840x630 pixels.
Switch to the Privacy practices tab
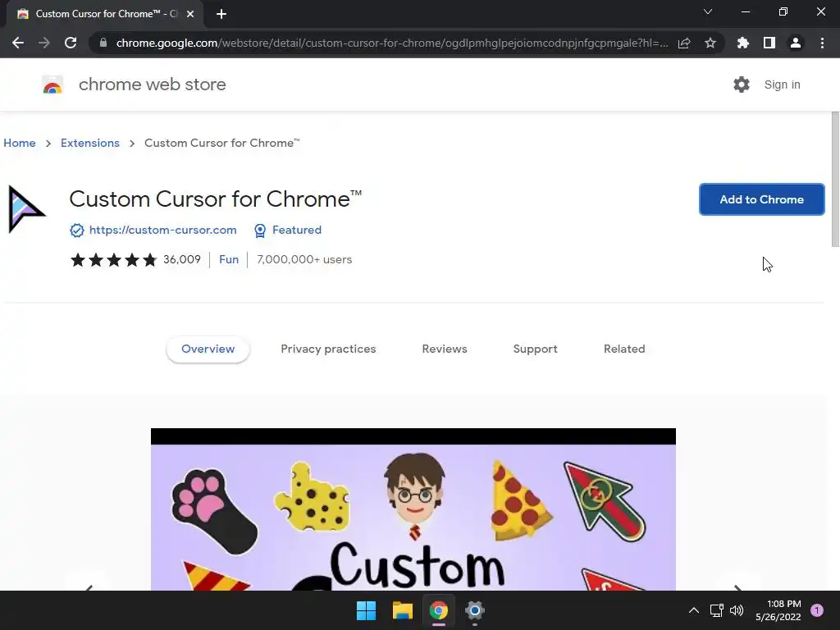click(x=328, y=349)
